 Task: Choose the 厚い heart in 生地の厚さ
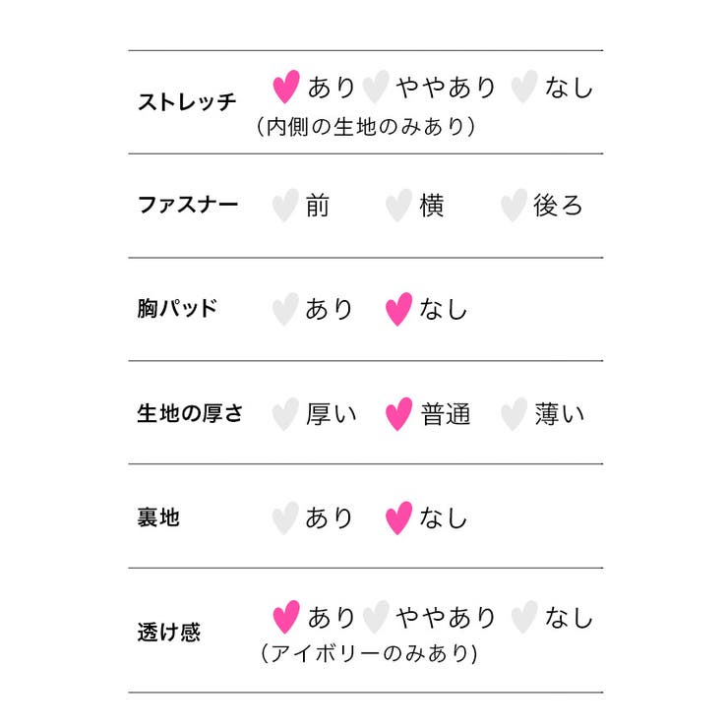(x=285, y=413)
